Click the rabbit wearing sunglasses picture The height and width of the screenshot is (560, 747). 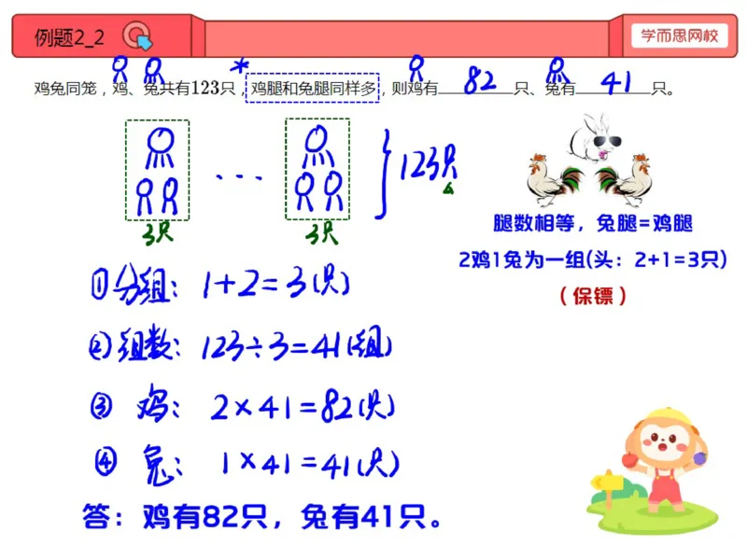pos(596,137)
